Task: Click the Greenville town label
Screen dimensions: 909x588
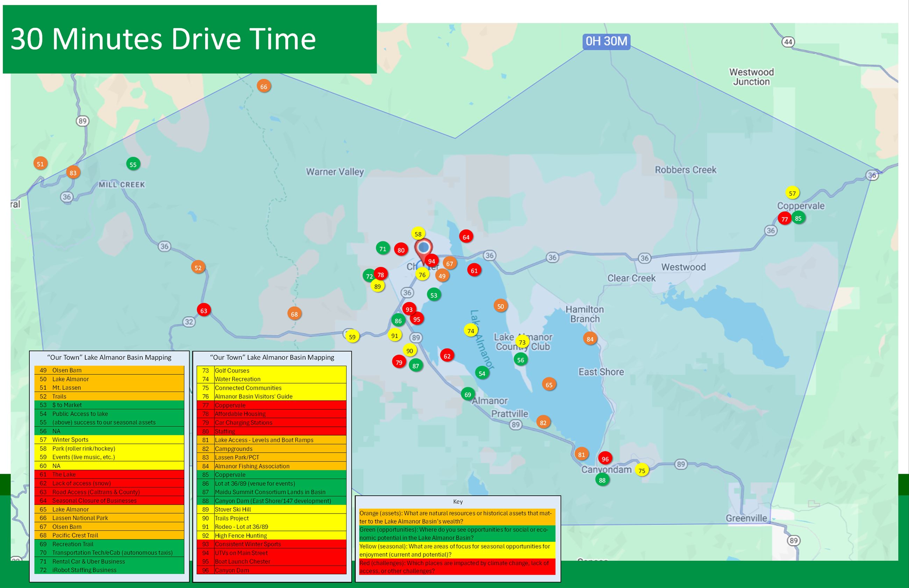Action: pos(746,518)
